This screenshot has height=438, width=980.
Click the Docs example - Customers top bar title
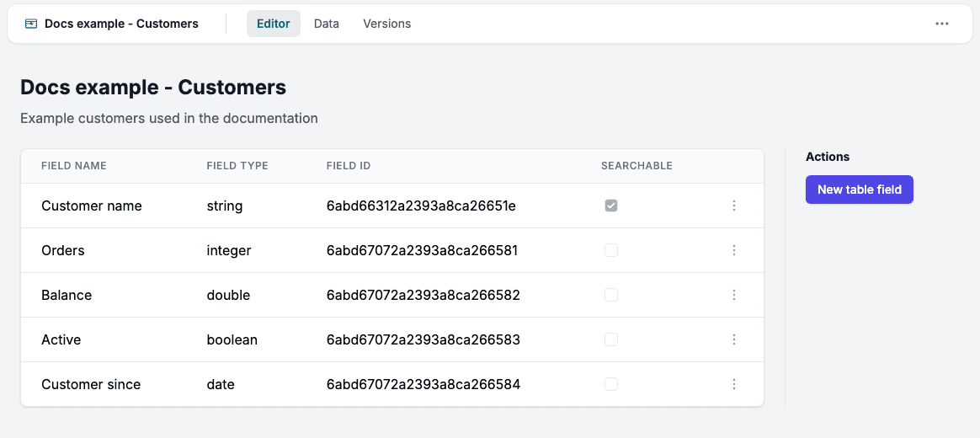tap(121, 24)
